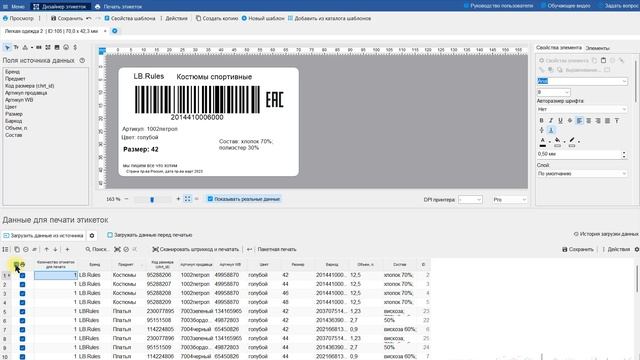Align text right
The height and width of the screenshot is (360, 640).
(x=598, y=120)
